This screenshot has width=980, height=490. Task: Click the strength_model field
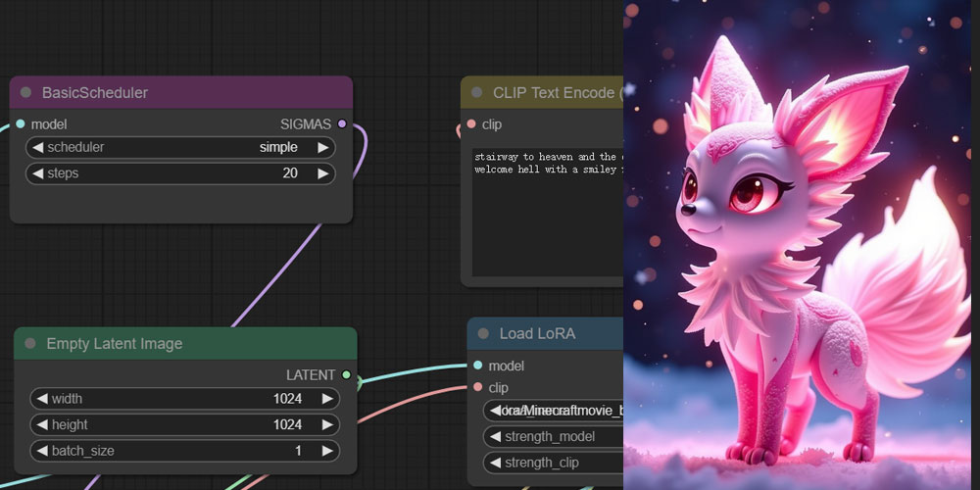tap(553, 436)
